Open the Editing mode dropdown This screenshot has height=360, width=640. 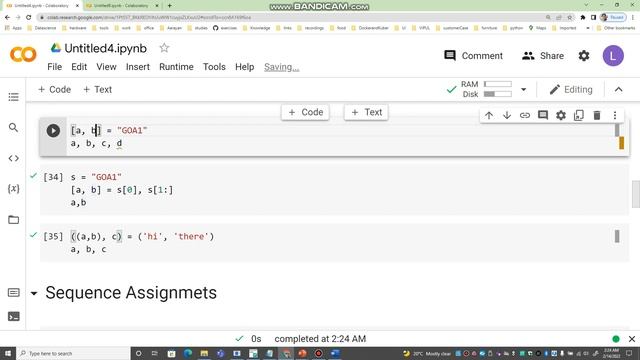point(571,89)
